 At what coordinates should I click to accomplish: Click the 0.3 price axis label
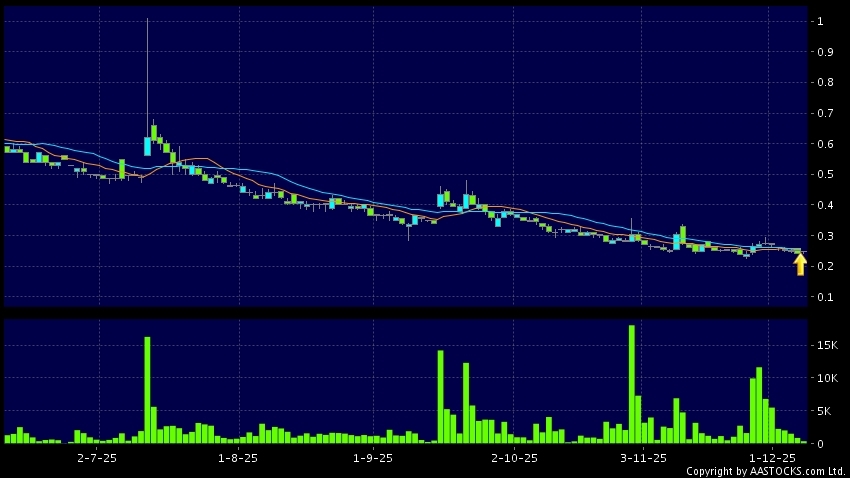824,237
